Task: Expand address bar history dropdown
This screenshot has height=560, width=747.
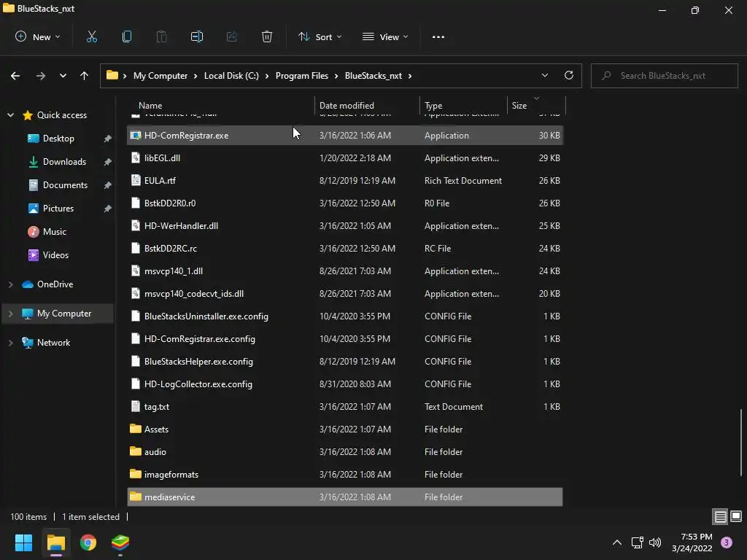Action: coord(545,75)
